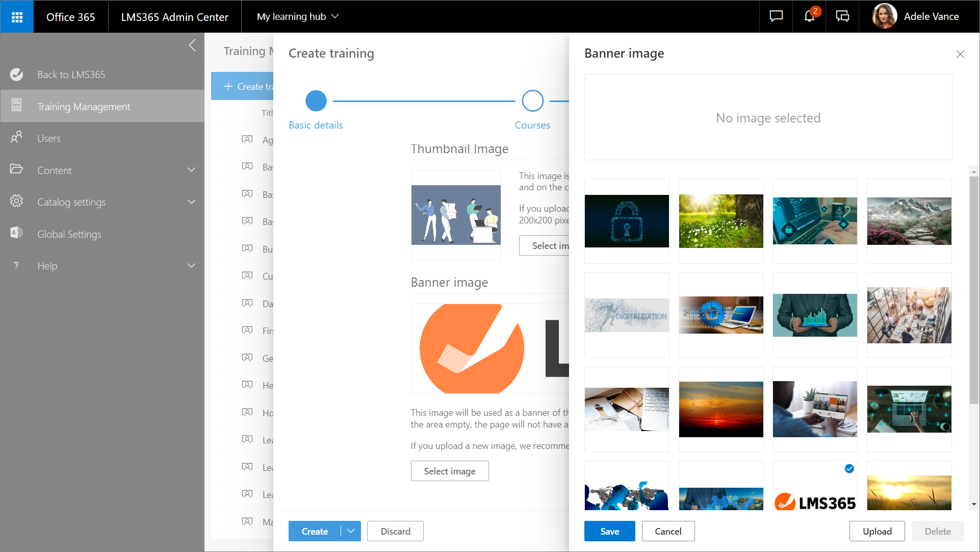Click Upload to add a new image

tap(876, 531)
